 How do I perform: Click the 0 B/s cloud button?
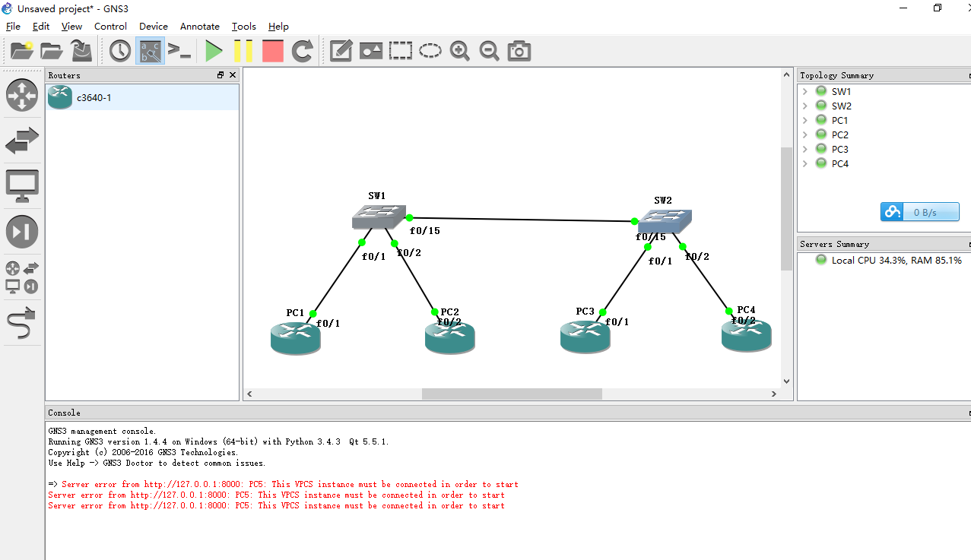tap(920, 212)
